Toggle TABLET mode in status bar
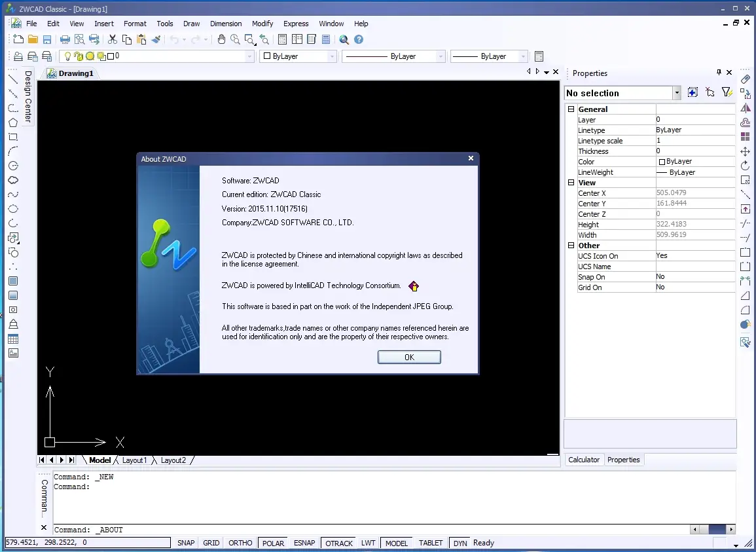Image resolution: width=756 pixels, height=552 pixels. tap(431, 543)
